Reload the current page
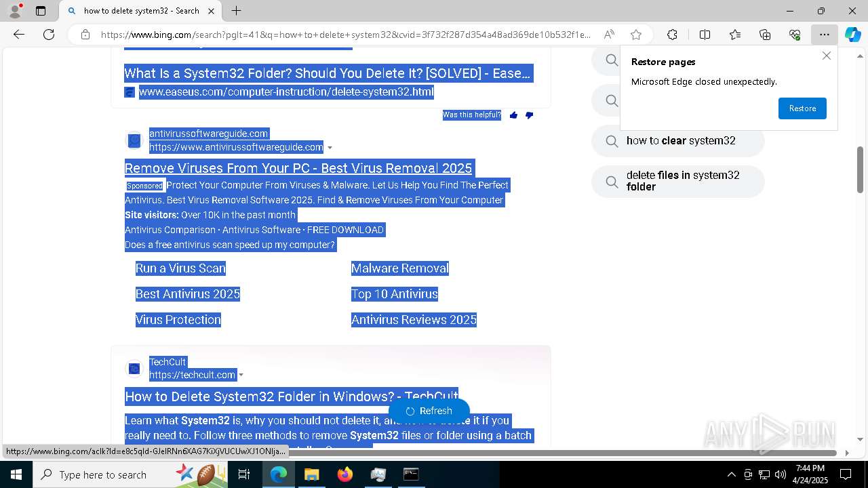Image resolution: width=868 pixels, height=488 pixels. tap(49, 35)
